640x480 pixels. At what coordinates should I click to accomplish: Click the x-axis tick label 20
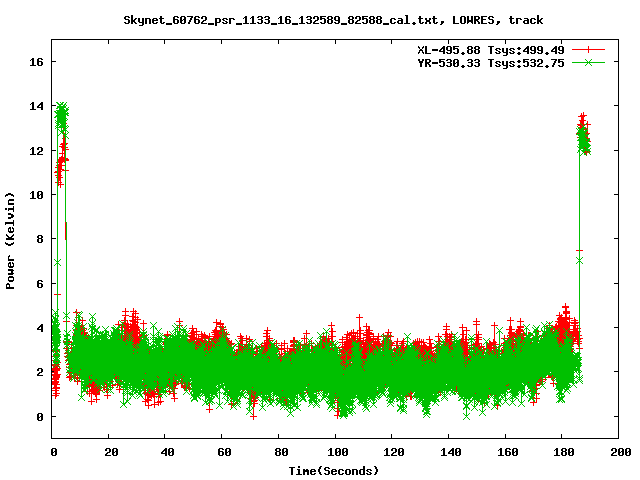pos(111,452)
